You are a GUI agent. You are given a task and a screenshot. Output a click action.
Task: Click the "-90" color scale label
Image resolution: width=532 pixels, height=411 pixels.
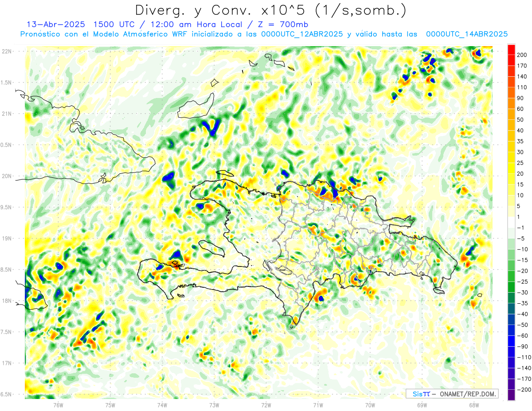(x=522, y=346)
